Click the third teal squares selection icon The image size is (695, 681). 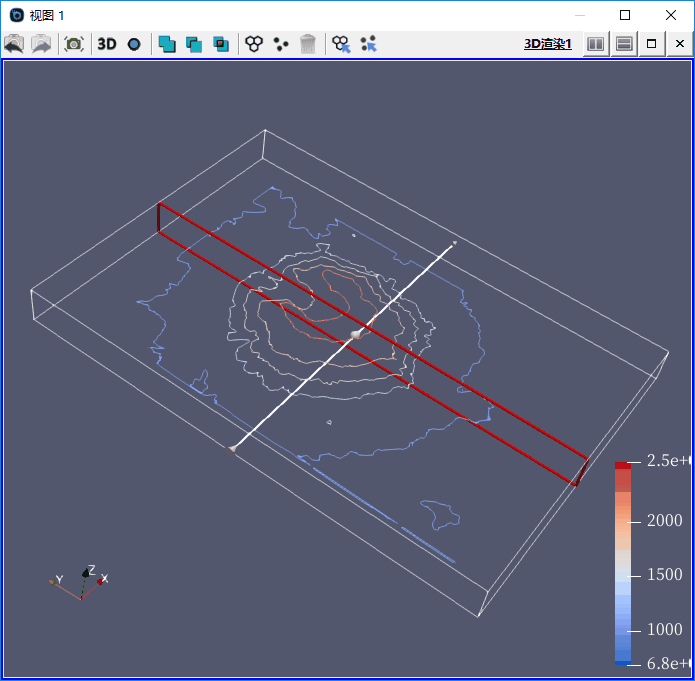coord(221,44)
